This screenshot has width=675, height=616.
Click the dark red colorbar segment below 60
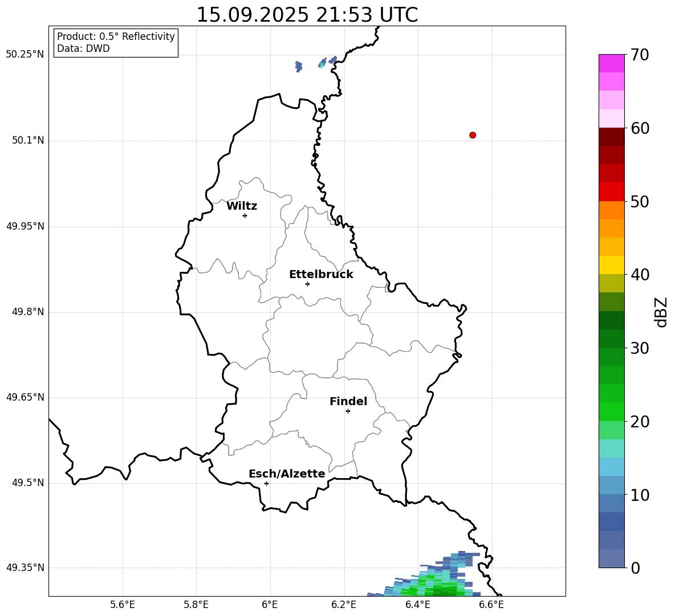pos(612,137)
